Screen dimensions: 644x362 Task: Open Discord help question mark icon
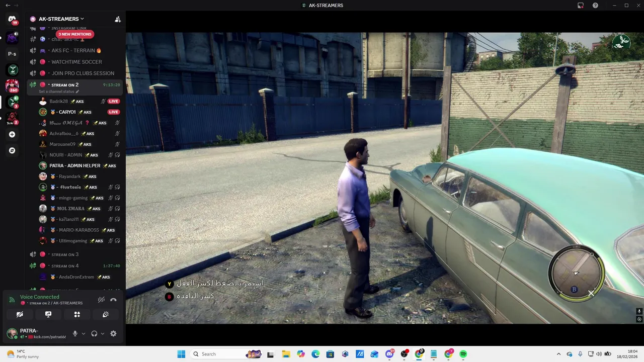tap(595, 5)
